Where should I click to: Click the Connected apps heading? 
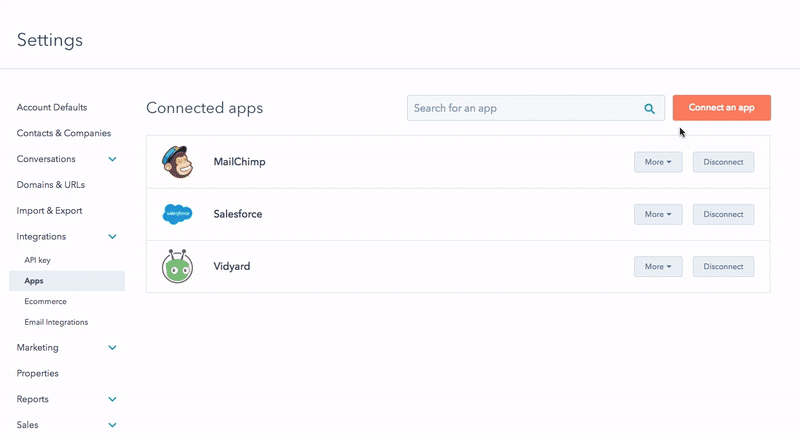[205, 108]
